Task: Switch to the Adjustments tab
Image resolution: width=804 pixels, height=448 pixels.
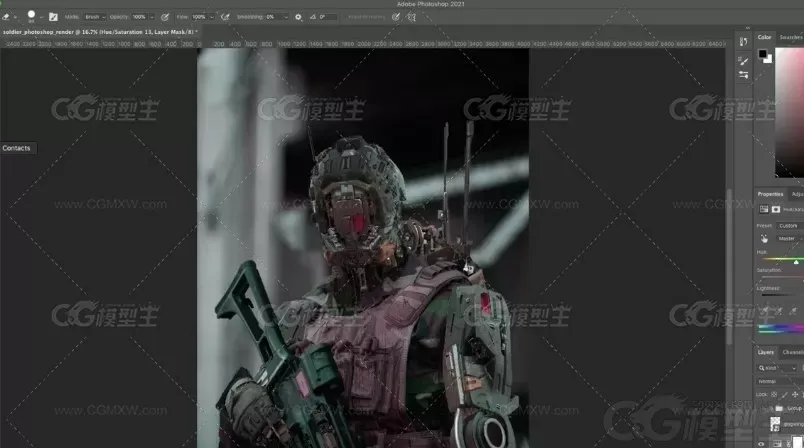Action: point(797,194)
